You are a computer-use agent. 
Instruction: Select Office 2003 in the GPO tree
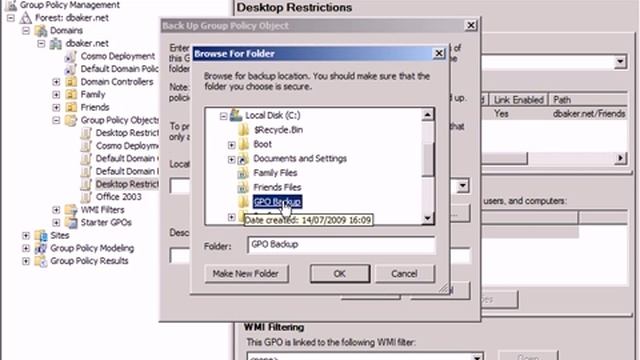[x=119, y=197]
